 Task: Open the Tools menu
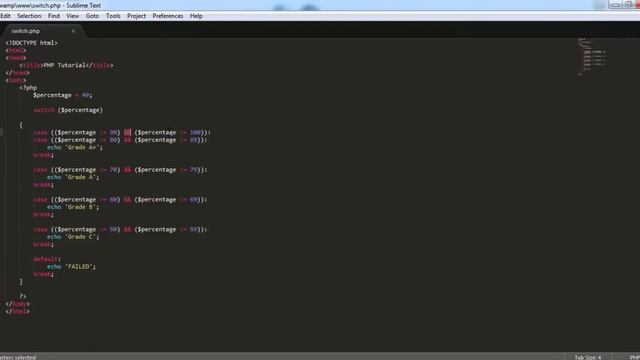click(113, 16)
